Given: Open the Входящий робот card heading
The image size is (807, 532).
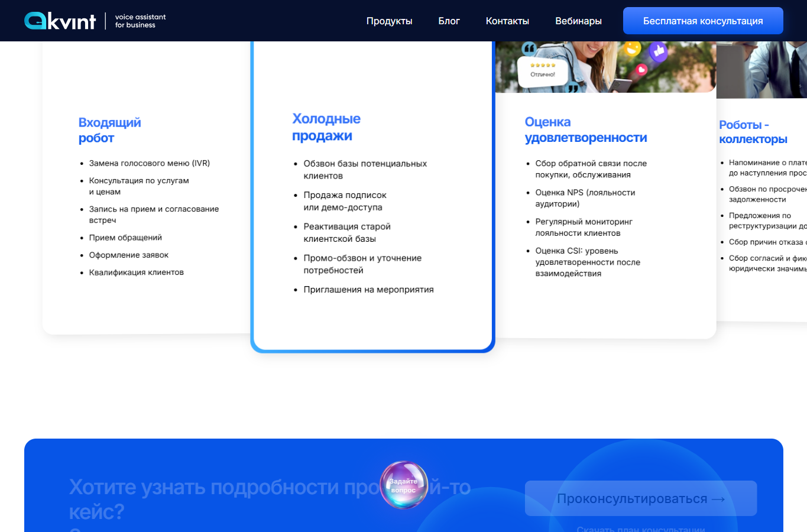Looking at the screenshot, I should pos(110,130).
